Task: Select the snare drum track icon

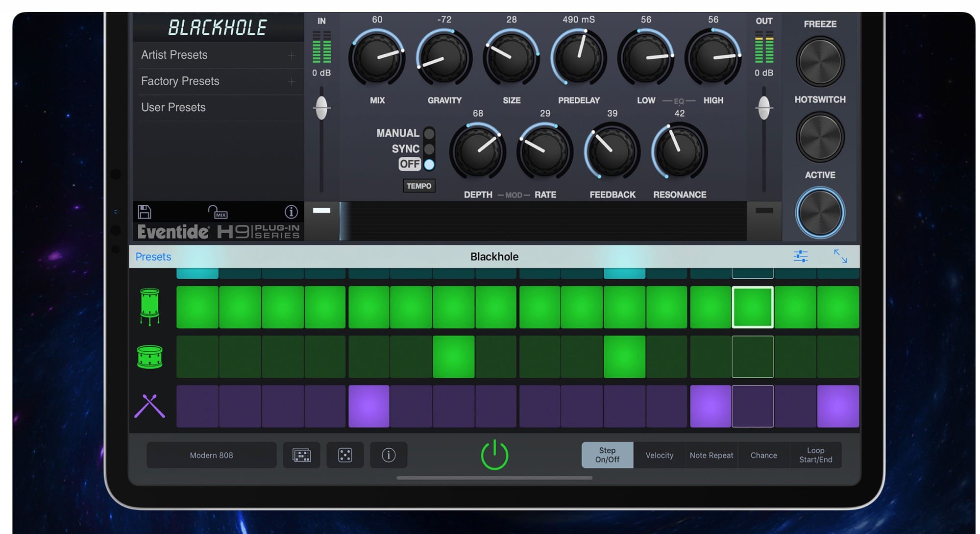Action: tap(149, 357)
